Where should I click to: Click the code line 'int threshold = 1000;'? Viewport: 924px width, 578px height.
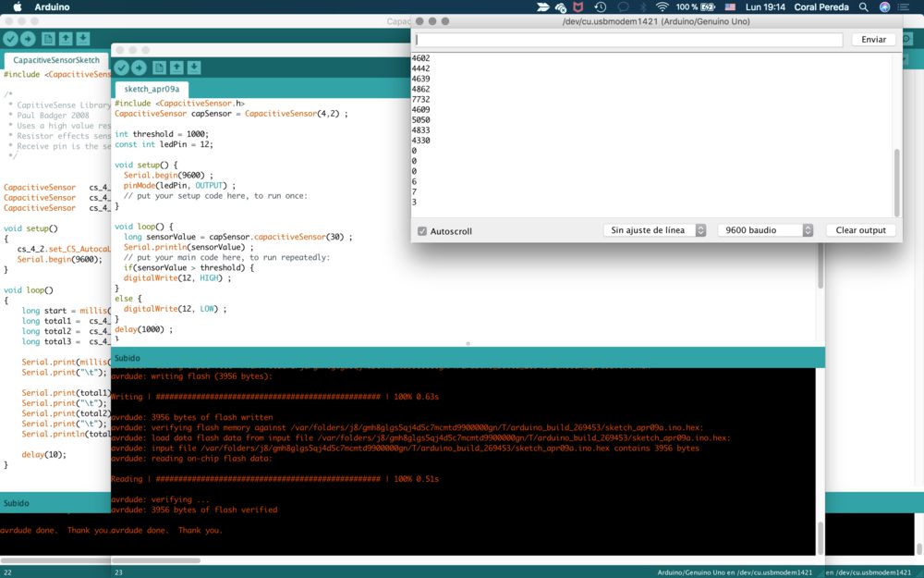point(162,134)
